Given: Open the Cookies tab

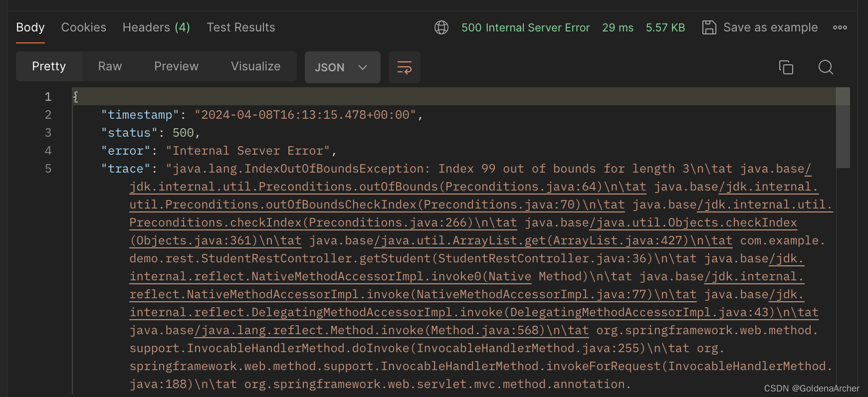Looking at the screenshot, I should pos(84,27).
